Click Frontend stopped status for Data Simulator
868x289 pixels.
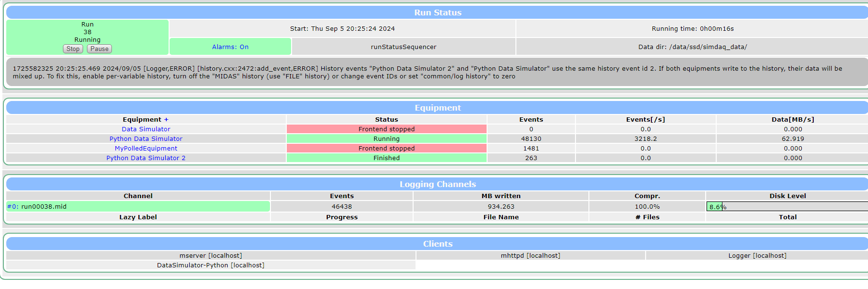coord(387,129)
